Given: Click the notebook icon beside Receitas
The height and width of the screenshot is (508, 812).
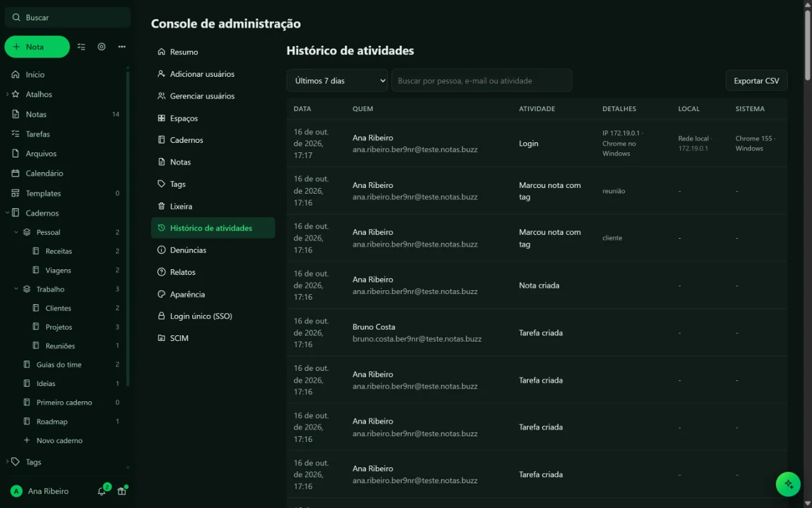Looking at the screenshot, I should pos(36,251).
